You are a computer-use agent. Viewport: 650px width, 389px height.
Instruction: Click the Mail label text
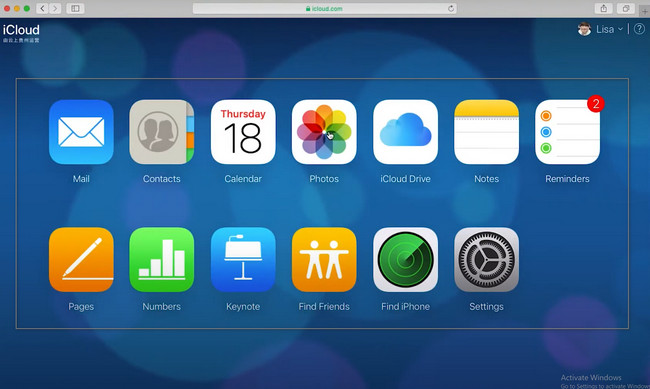[81, 179]
